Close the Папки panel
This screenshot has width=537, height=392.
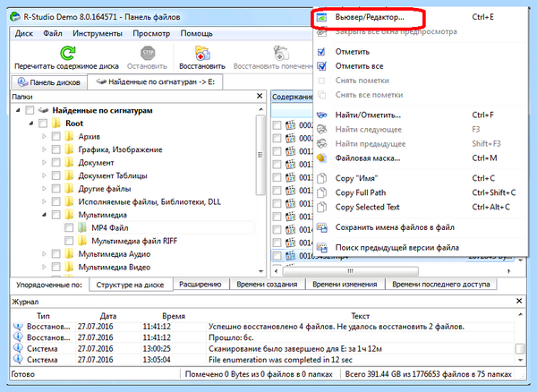260,96
